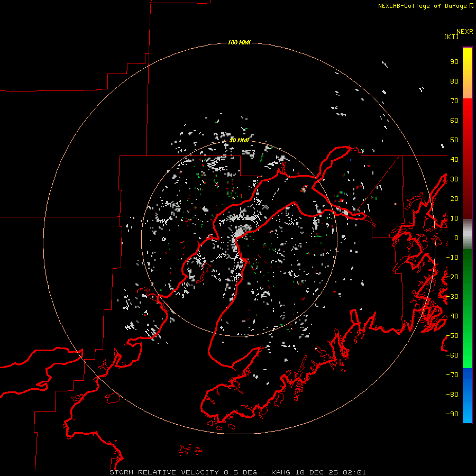Click the 50 value on velocity scale
This screenshot has height=476, width=476.
point(454,140)
